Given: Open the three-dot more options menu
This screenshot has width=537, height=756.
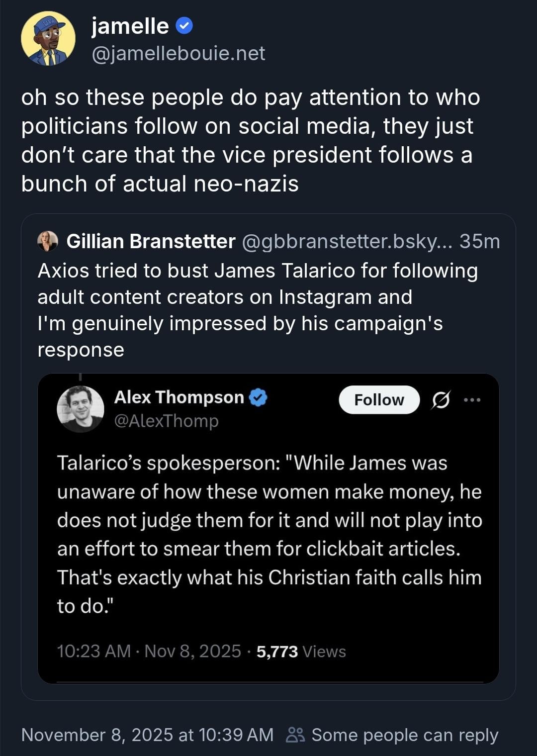Looking at the screenshot, I should click(472, 400).
